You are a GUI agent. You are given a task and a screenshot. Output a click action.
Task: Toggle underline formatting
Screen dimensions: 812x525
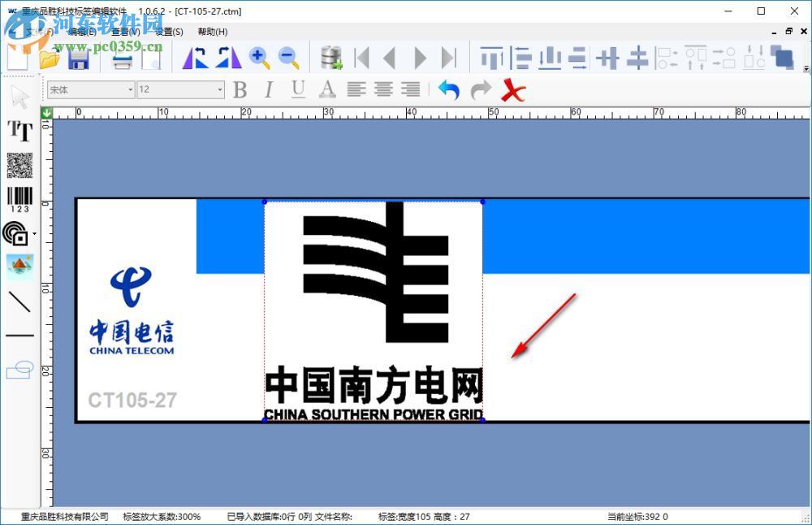[x=297, y=89]
